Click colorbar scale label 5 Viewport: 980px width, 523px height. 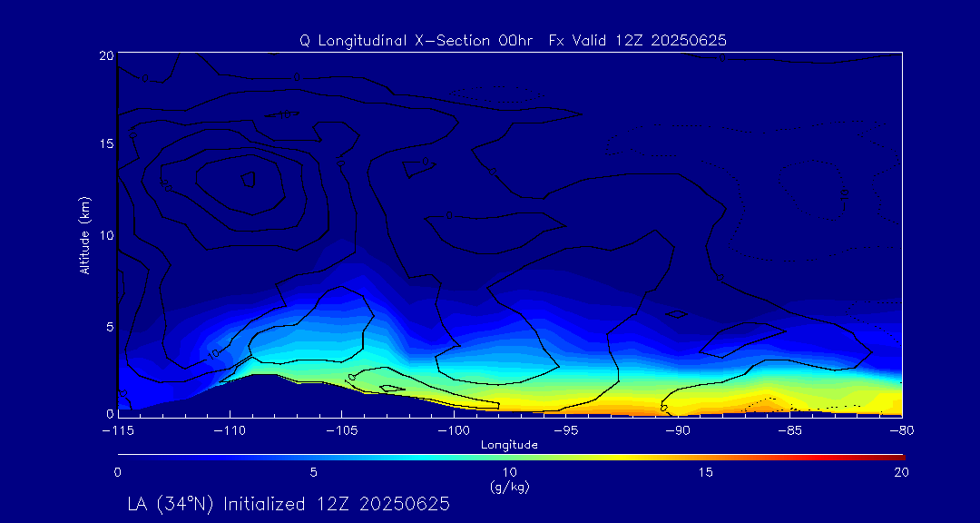pyautogui.click(x=314, y=473)
